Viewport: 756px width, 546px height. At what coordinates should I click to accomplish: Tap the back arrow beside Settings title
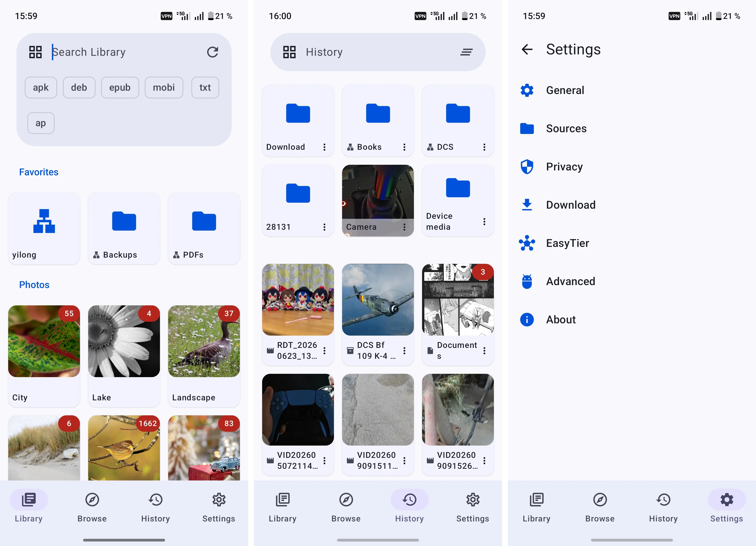click(x=527, y=49)
